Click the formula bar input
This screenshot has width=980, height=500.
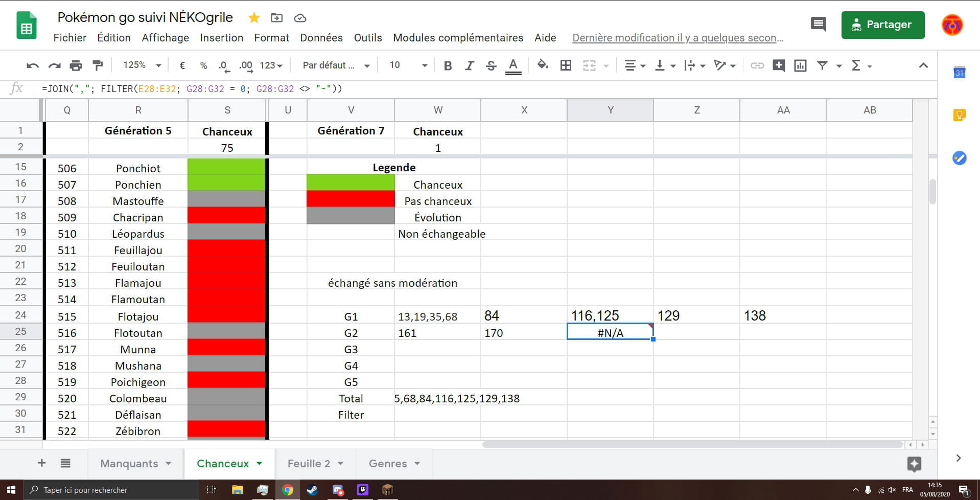click(x=485, y=88)
